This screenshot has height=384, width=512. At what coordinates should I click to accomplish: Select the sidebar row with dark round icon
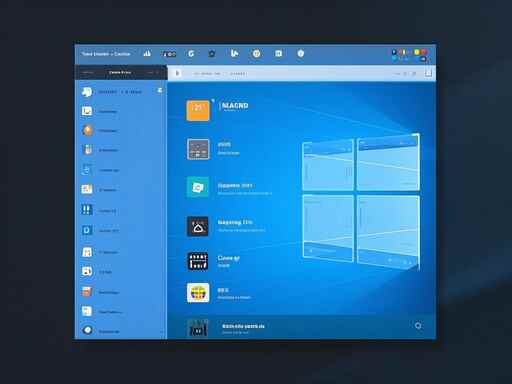pyautogui.click(x=121, y=331)
